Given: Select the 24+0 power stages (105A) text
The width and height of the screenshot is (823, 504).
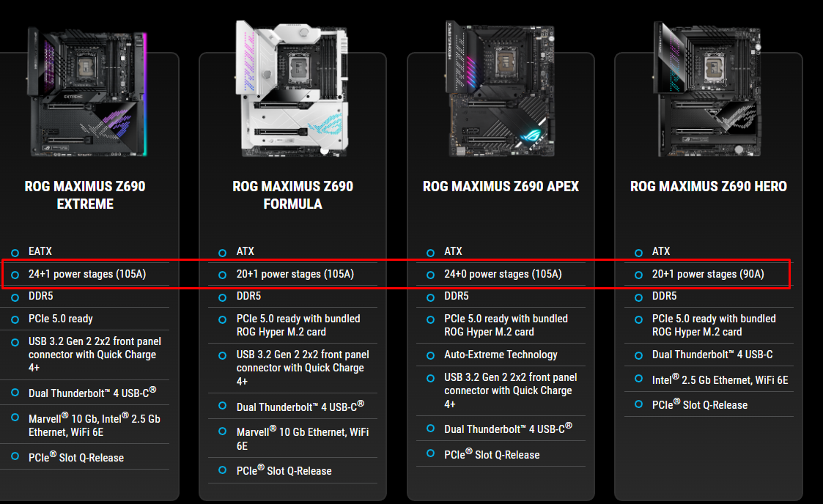Looking at the screenshot, I should [x=503, y=274].
